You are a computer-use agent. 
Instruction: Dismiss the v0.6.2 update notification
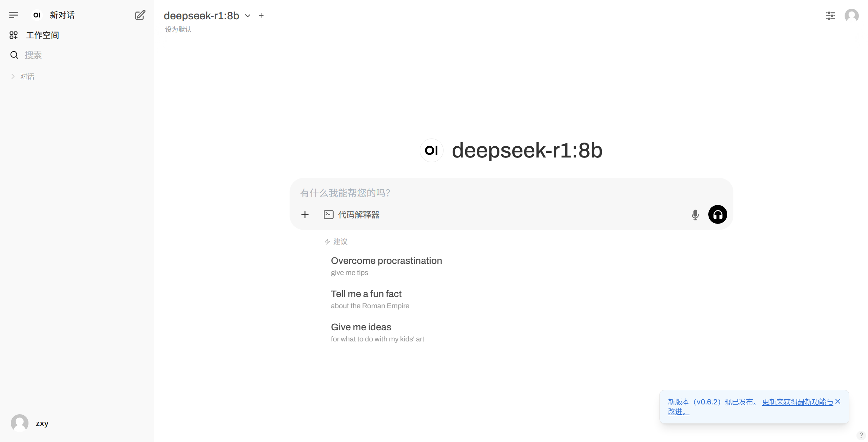[x=838, y=401]
